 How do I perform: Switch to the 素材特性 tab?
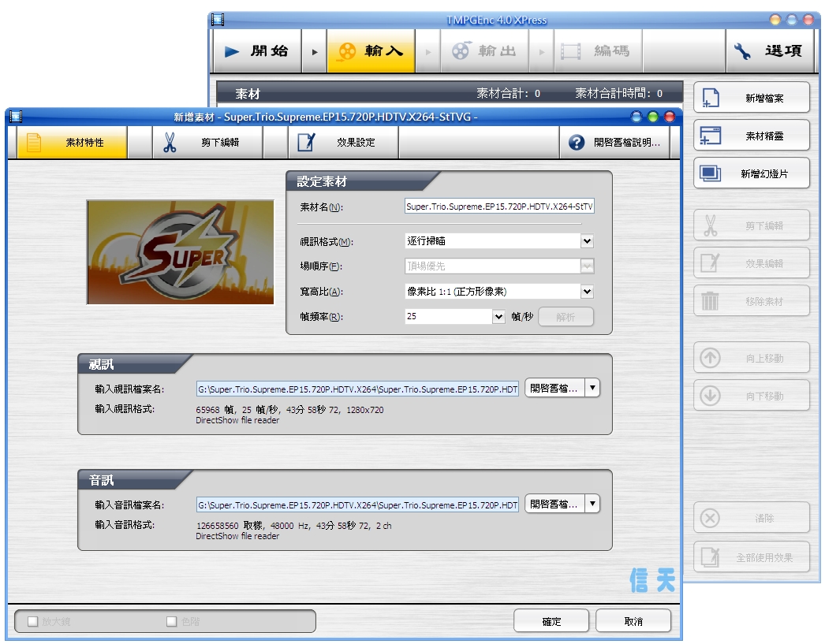(x=72, y=143)
